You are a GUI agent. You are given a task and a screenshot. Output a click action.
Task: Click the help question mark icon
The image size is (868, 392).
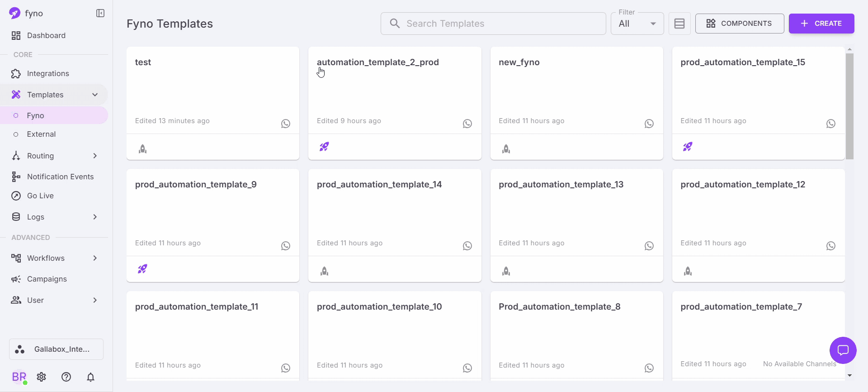click(66, 377)
